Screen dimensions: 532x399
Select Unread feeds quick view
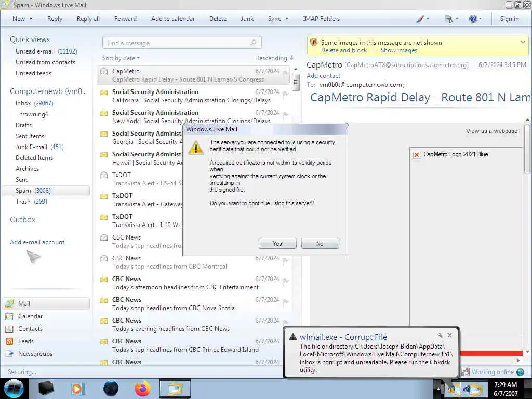click(33, 73)
